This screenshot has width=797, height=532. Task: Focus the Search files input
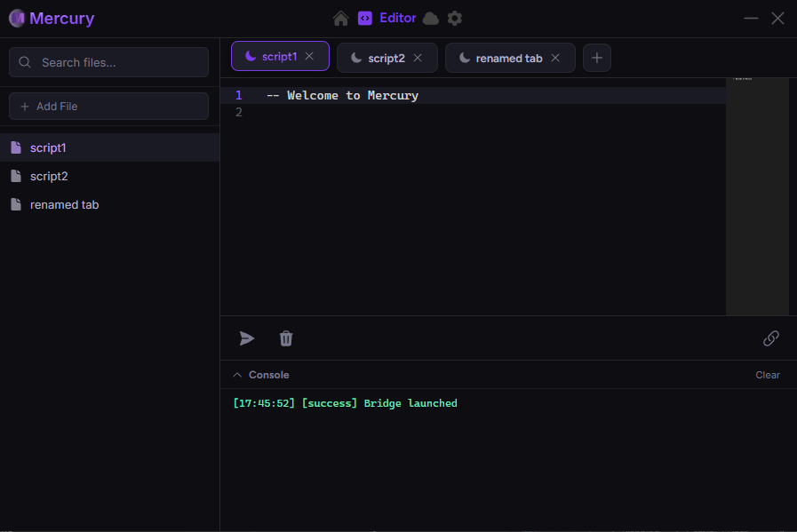(x=108, y=62)
